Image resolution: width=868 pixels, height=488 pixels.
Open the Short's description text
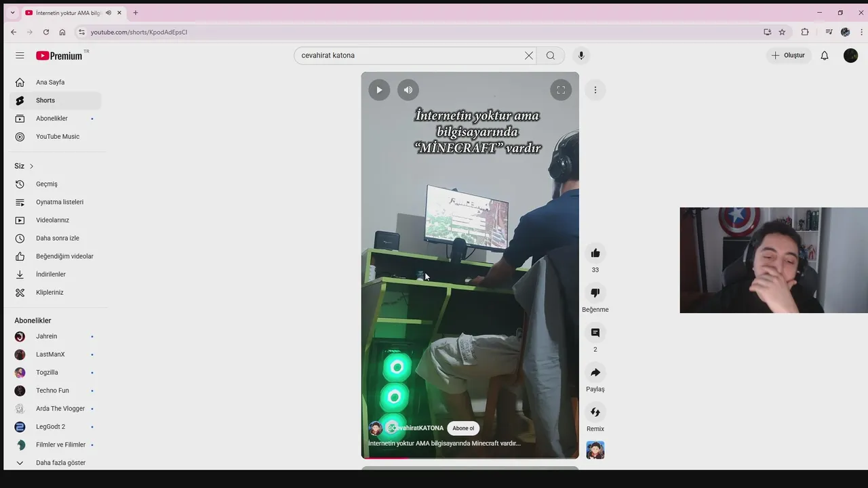pyautogui.click(x=444, y=443)
